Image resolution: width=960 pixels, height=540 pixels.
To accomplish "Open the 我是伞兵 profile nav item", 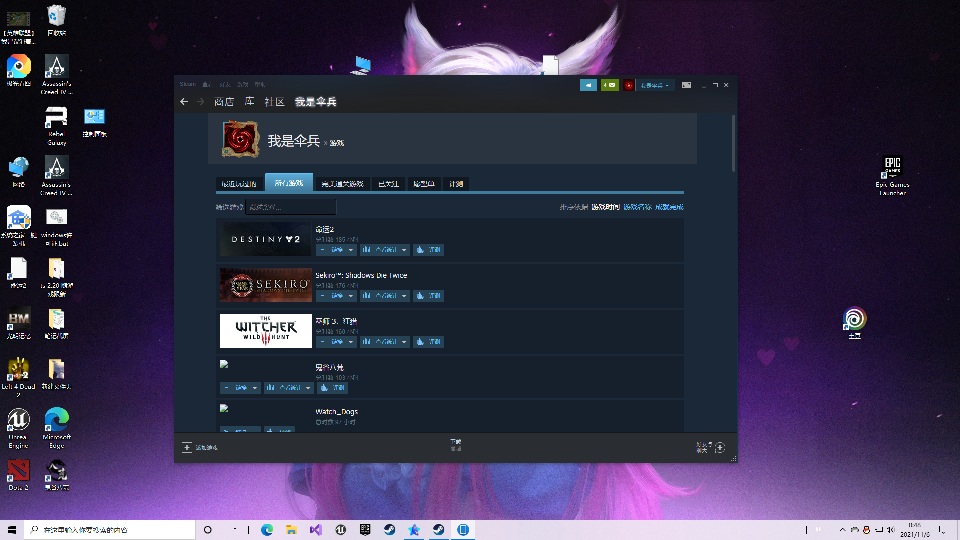I will pos(315,102).
